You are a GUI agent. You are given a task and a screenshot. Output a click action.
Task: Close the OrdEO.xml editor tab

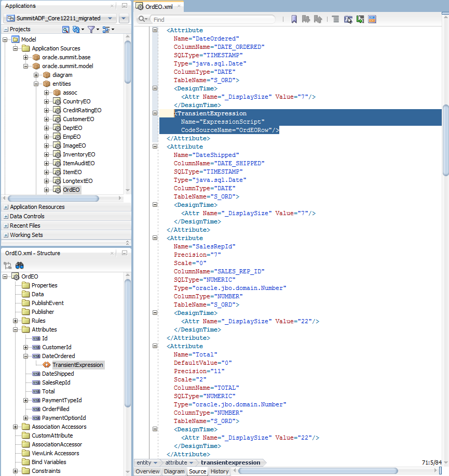pyautogui.click(x=179, y=6)
